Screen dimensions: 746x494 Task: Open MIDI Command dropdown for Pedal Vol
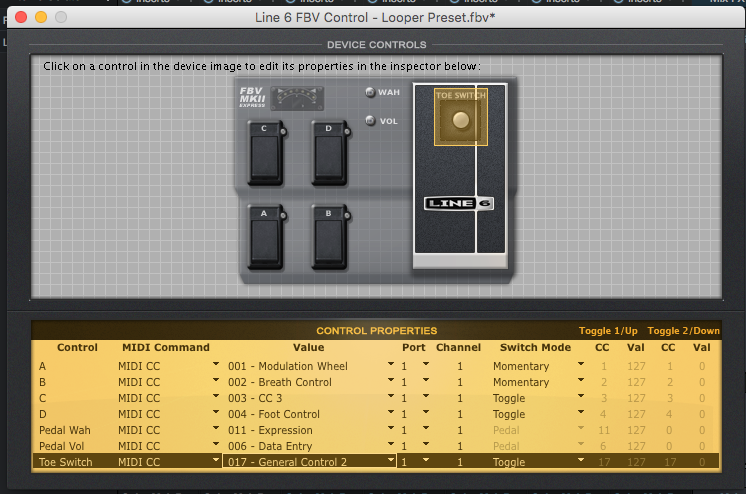pyautogui.click(x=216, y=444)
